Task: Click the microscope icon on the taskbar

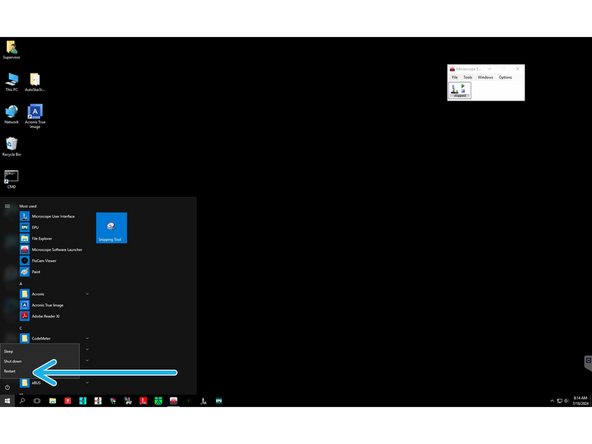Action: pyautogui.click(x=204, y=401)
